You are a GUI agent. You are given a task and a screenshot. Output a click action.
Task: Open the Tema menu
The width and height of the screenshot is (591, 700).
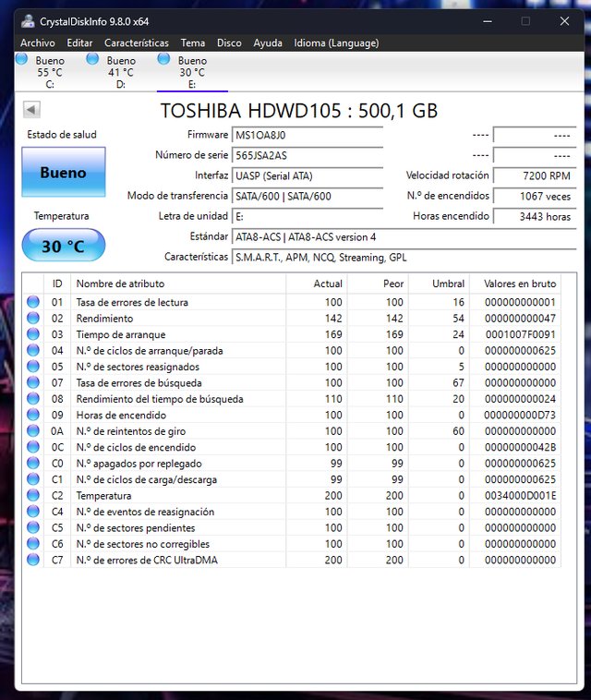(x=192, y=42)
